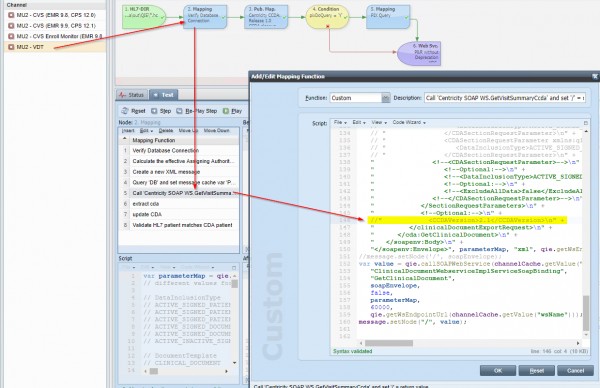This screenshot has height=388, width=600.
Task: Click the lower-left script horizontal scrollbar
Action: (x=153, y=371)
